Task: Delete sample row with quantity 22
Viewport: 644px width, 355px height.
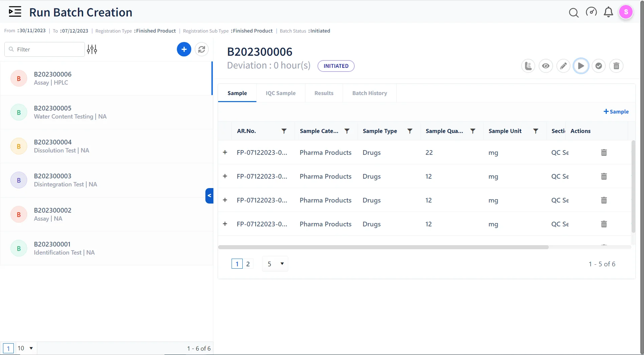Action: (x=604, y=152)
